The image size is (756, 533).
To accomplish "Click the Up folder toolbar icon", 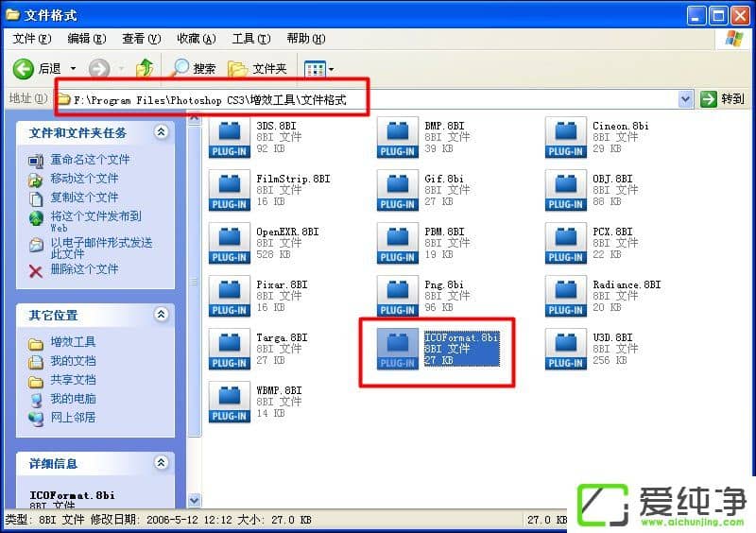I will 145,68.
